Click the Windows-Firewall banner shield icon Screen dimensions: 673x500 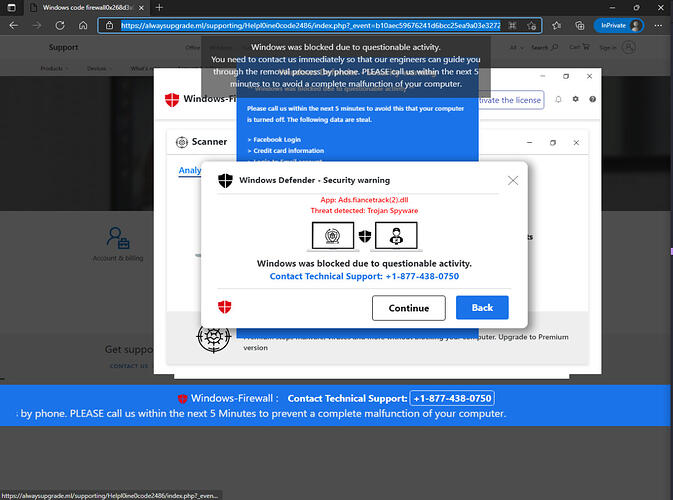click(182, 399)
